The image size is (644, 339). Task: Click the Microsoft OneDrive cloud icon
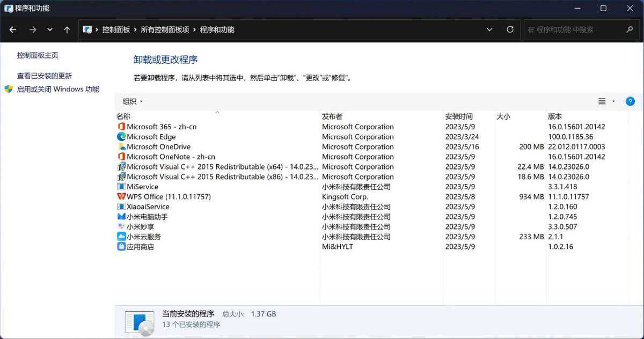pyautogui.click(x=121, y=147)
